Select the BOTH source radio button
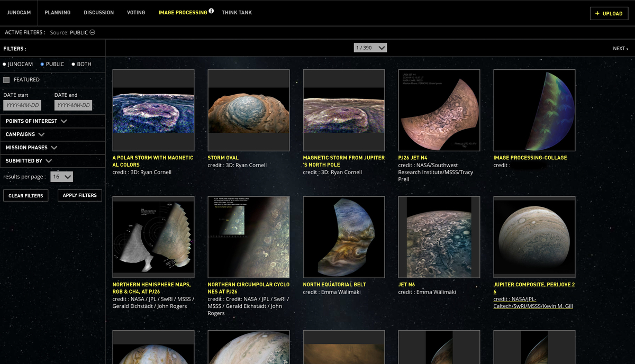The image size is (635, 364). [x=74, y=64]
